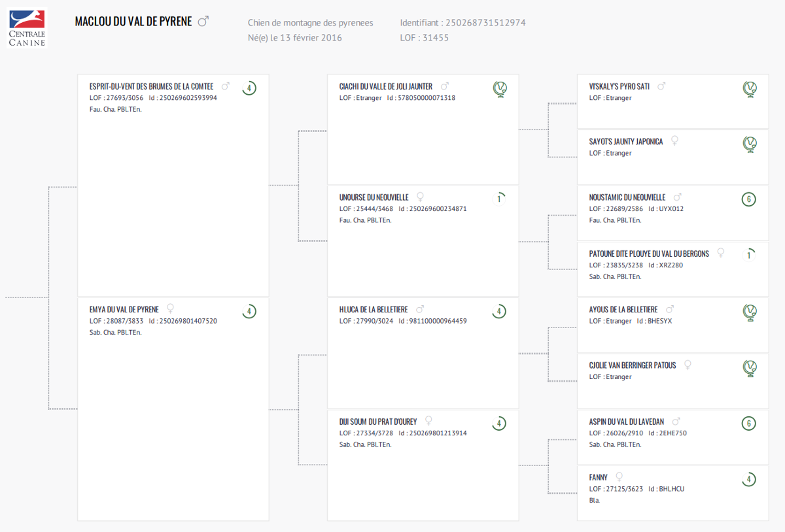
Task: Open Diji Soum du Prat d'Ourey entry
Action: (x=378, y=422)
